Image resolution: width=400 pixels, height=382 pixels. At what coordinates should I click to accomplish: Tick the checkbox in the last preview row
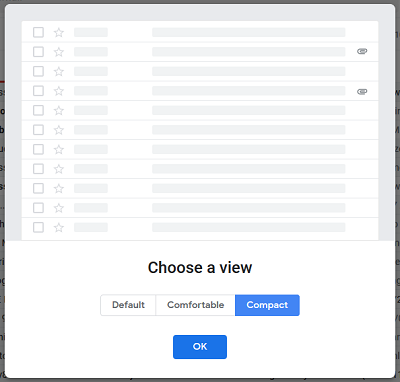pos(38,227)
